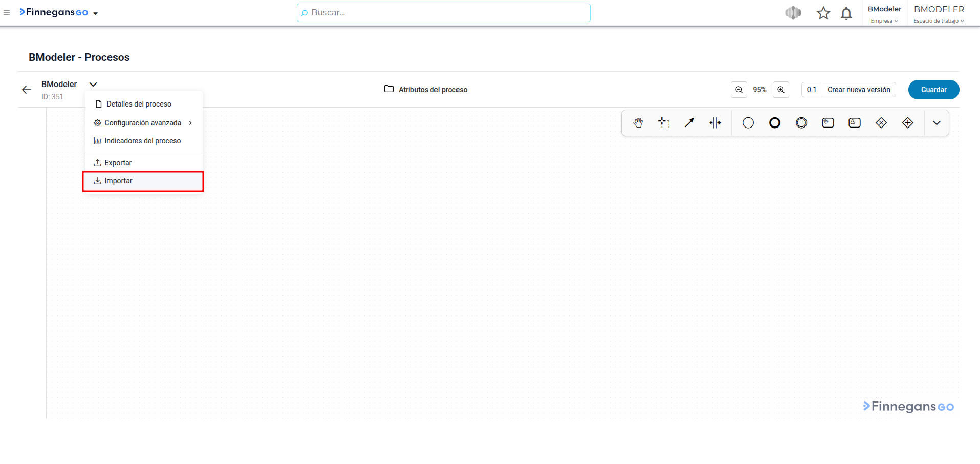Click the 95% zoom level
Image resolution: width=980 pixels, height=464 pixels.
(760, 90)
